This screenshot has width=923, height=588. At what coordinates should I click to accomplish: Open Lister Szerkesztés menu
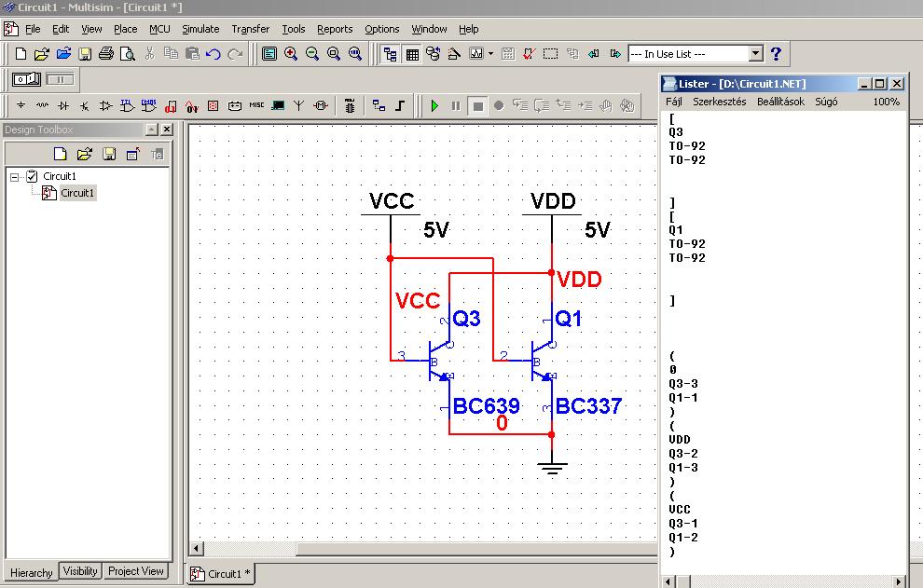pyautogui.click(x=720, y=102)
